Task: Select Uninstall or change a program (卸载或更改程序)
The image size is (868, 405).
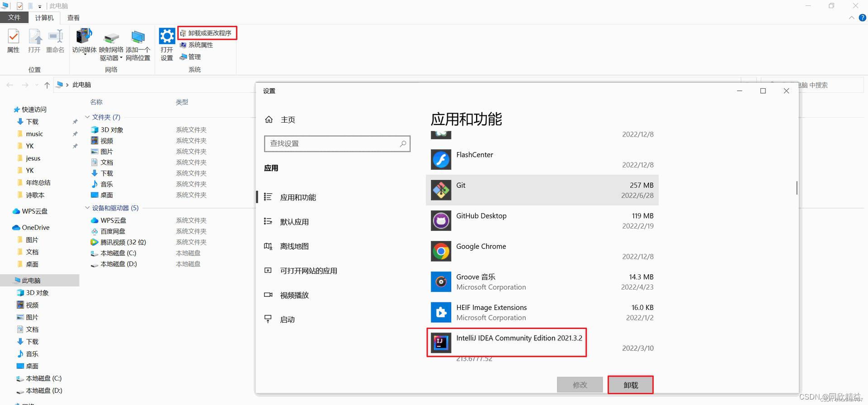Action: pyautogui.click(x=206, y=33)
